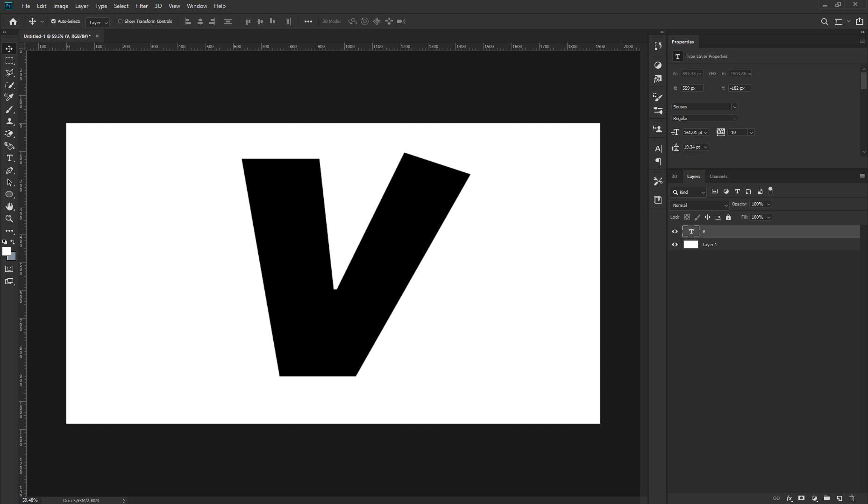Viewport: 868px width, 504px height.
Task: Open the Image menu
Action: (61, 6)
